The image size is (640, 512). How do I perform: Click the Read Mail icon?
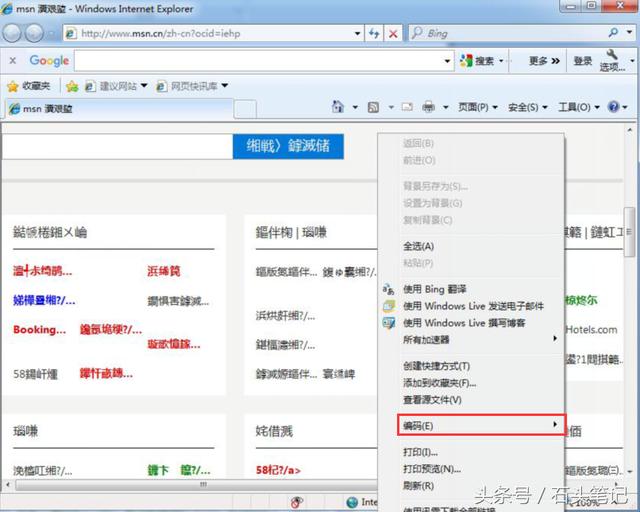coord(407,107)
